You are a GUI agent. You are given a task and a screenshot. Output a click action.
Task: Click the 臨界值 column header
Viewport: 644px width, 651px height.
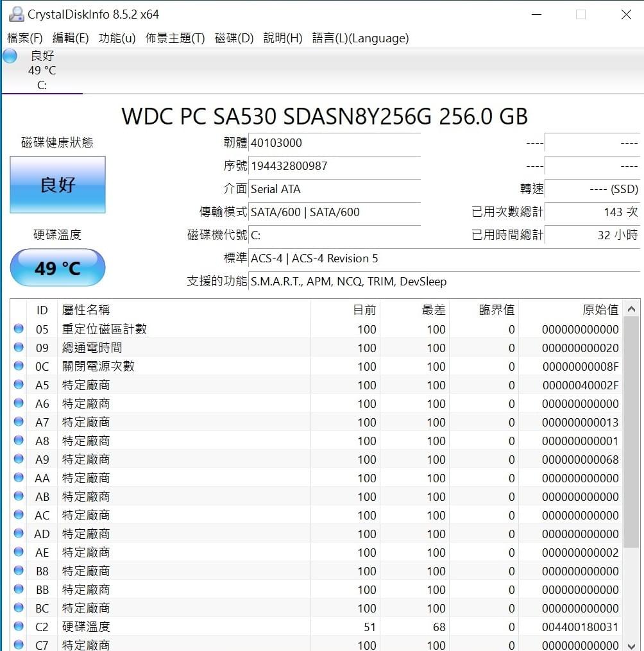click(484, 310)
